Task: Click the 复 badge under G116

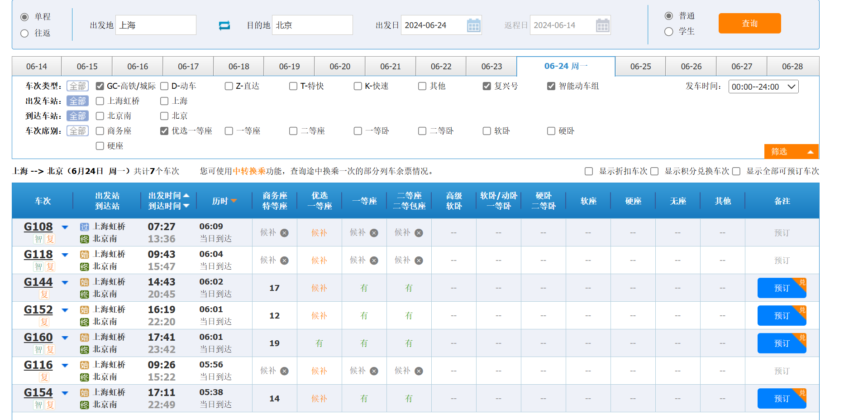Action: [x=44, y=377]
